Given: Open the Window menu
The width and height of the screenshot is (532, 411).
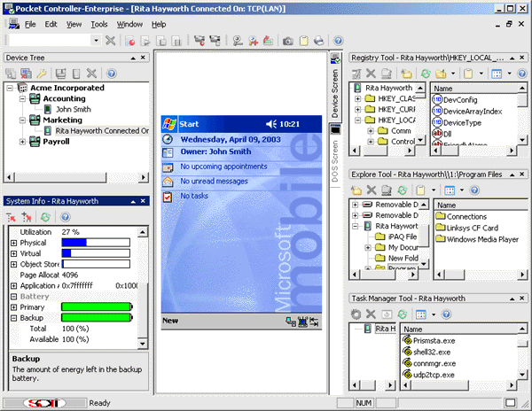Looking at the screenshot, I should [x=129, y=25].
